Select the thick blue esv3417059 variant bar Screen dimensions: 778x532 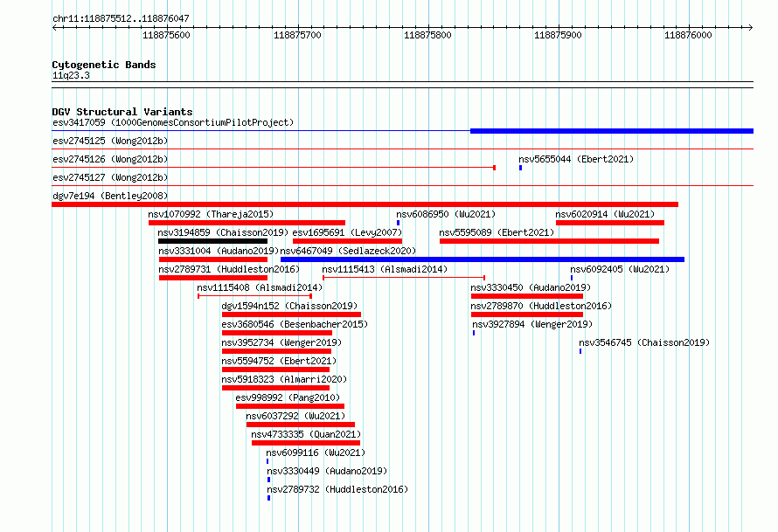coord(612,131)
